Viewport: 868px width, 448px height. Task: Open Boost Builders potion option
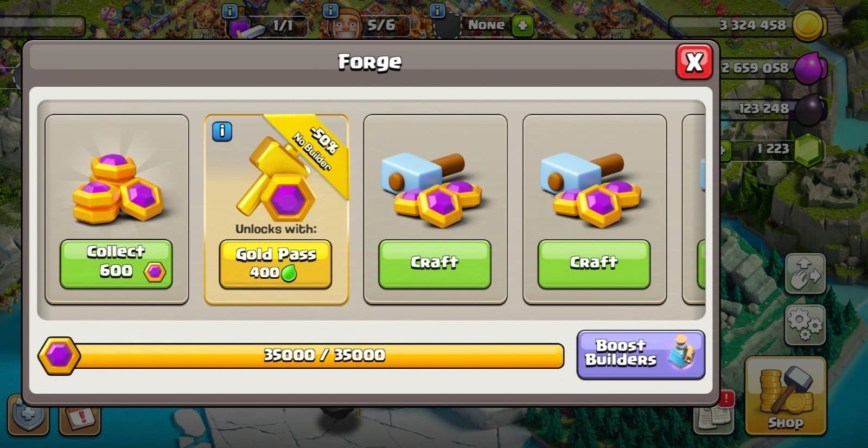click(x=641, y=354)
